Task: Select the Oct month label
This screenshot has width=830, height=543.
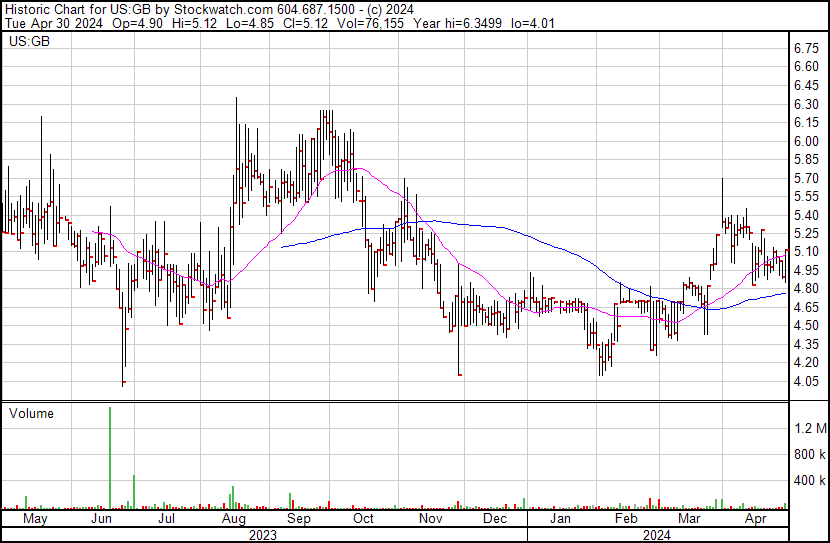Action: click(x=363, y=519)
